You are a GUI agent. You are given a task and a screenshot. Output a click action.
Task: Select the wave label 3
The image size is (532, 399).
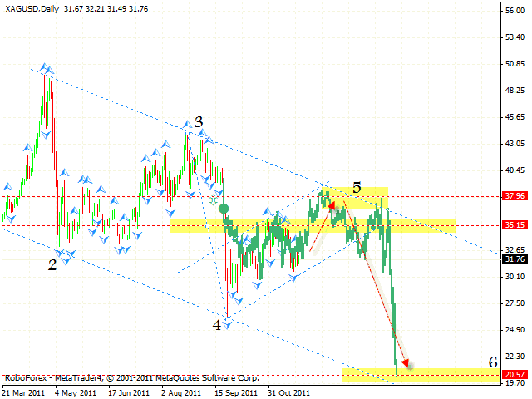(x=199, y=122)
